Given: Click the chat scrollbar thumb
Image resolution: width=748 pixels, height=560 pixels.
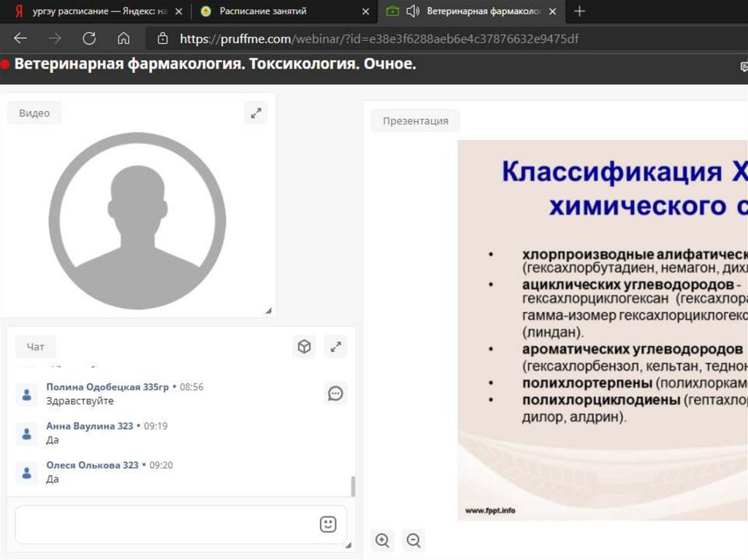Looking at the screenshot, I should click(x=354, y=486).
